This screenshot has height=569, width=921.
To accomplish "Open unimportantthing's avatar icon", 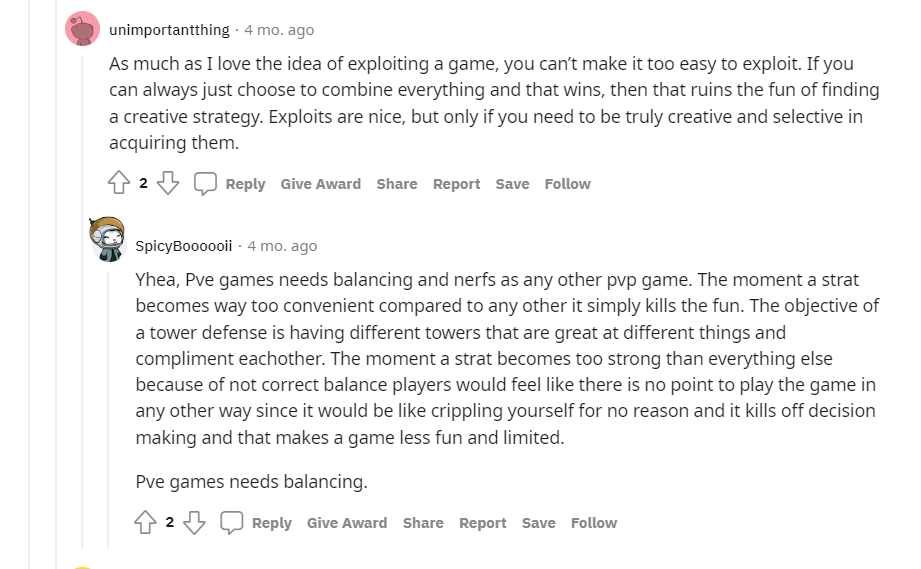I will point(82,29).
